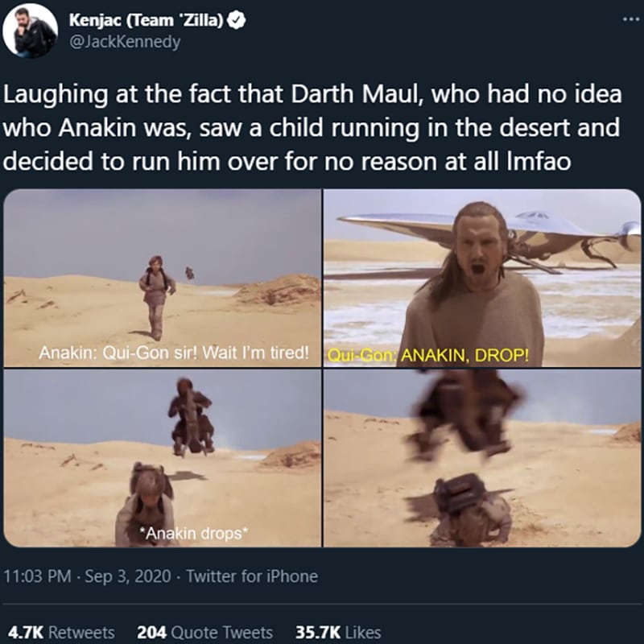Screen dimensions: 644x644
Task: View the 35.7K Likes list
Action: pyautogui.click(x=338, y=632)
